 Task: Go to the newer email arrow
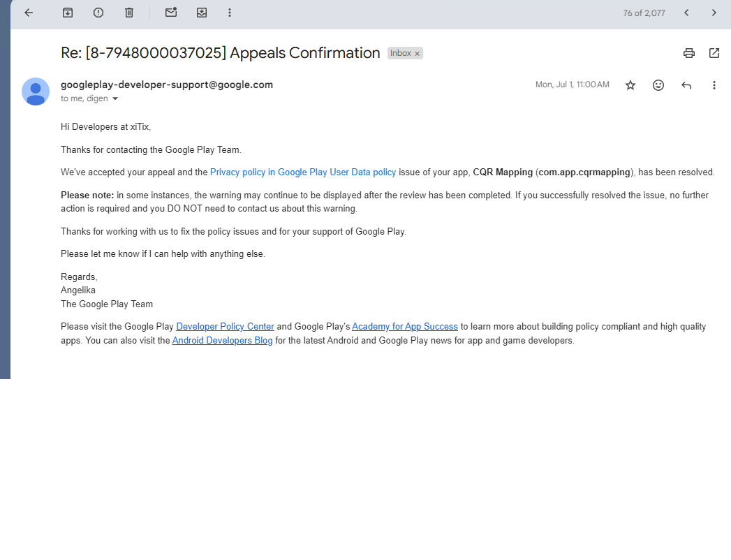pyautogui.click(x=686, y=13)
